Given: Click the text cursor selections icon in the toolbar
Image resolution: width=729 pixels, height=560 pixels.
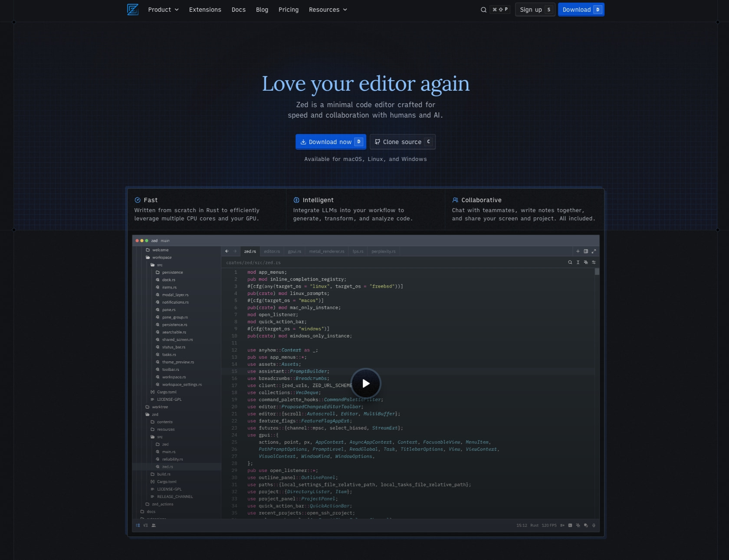Looking at the screenshot, I should [x=578, y=262].
